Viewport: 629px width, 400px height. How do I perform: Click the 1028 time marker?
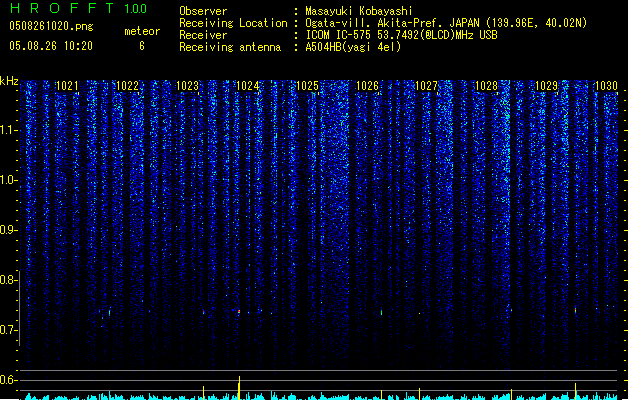[487, 86]
